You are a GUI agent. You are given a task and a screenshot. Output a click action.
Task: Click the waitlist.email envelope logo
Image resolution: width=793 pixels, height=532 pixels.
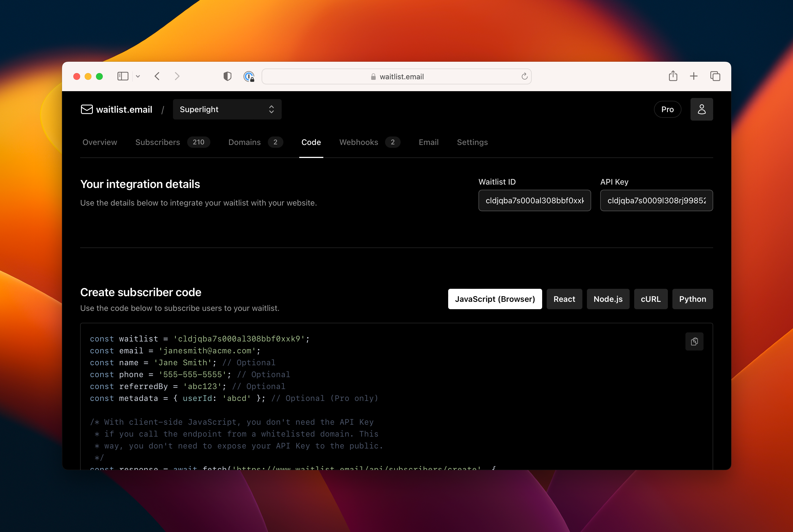pos(87,109)
